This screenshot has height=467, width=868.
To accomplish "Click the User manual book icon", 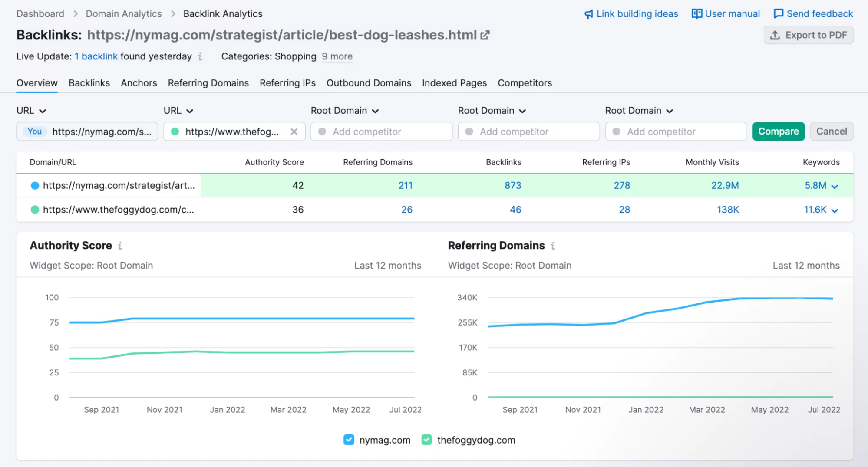I will tap(696, 14).
